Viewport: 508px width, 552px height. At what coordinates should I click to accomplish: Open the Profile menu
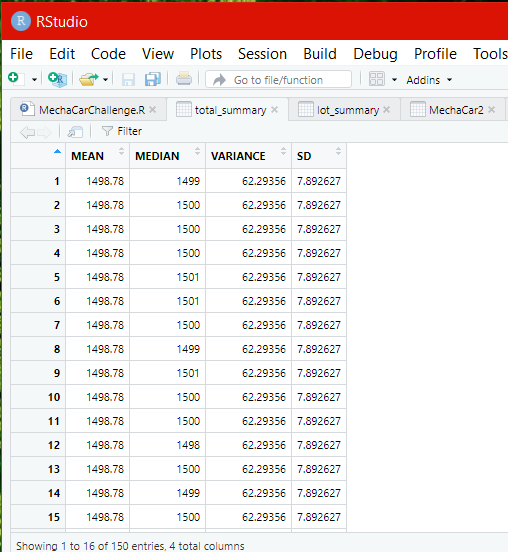point(435,54)
